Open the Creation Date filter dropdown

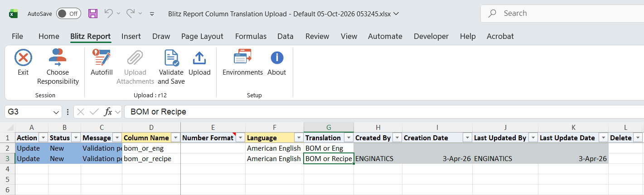(467, 138)
